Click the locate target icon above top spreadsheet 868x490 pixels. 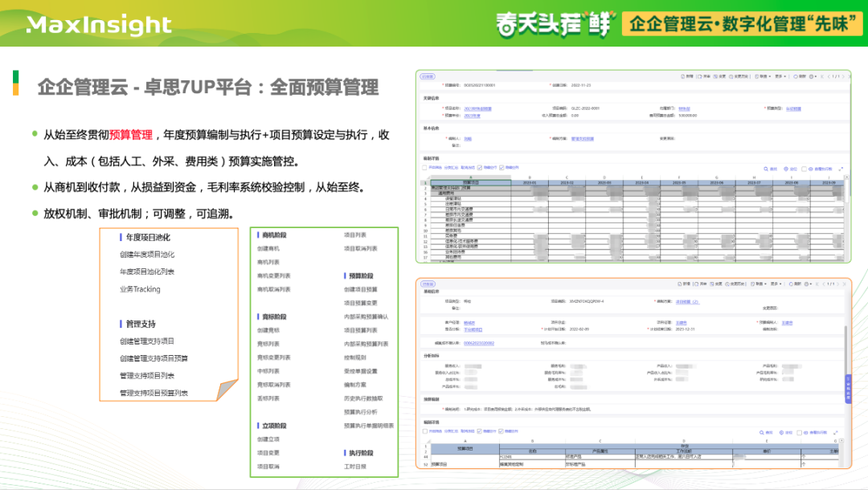(x=786, y=169)
